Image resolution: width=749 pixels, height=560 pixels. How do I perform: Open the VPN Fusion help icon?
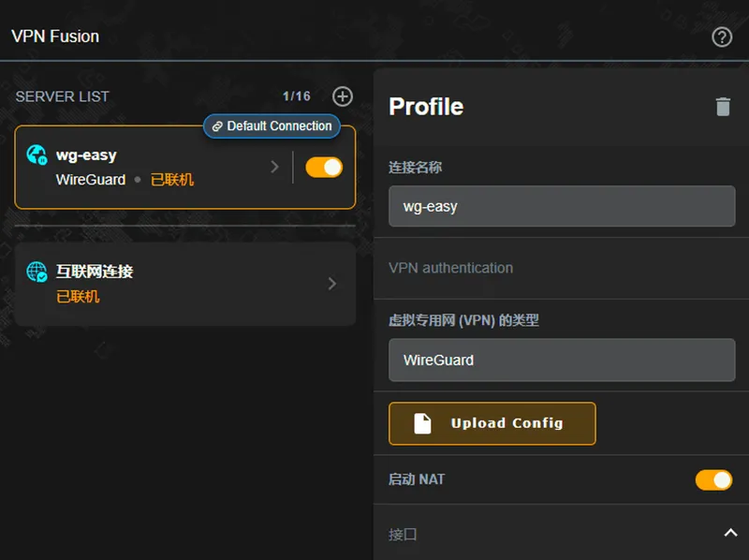(722, 37)
